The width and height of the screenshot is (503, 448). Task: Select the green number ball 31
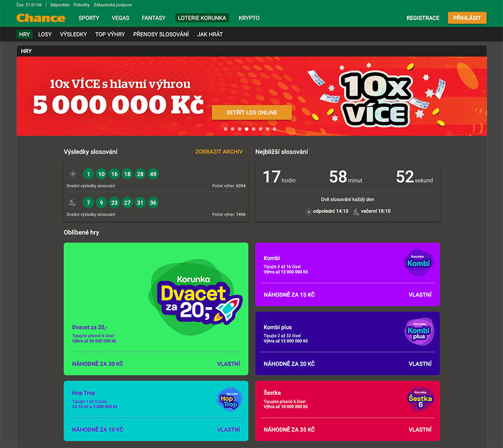tap(140, 203)
